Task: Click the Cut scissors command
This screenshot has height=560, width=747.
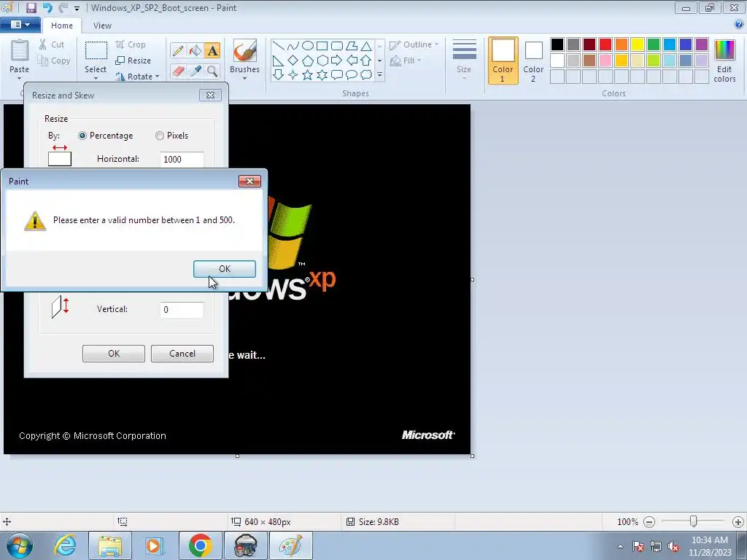Action: pyautogui.click(x=52, y=44)
